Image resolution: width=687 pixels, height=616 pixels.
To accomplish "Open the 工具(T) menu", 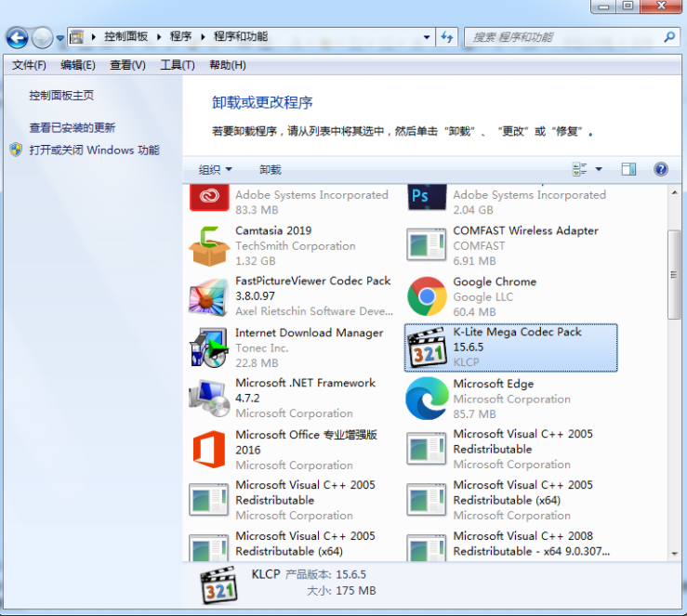I will (177, 65).
